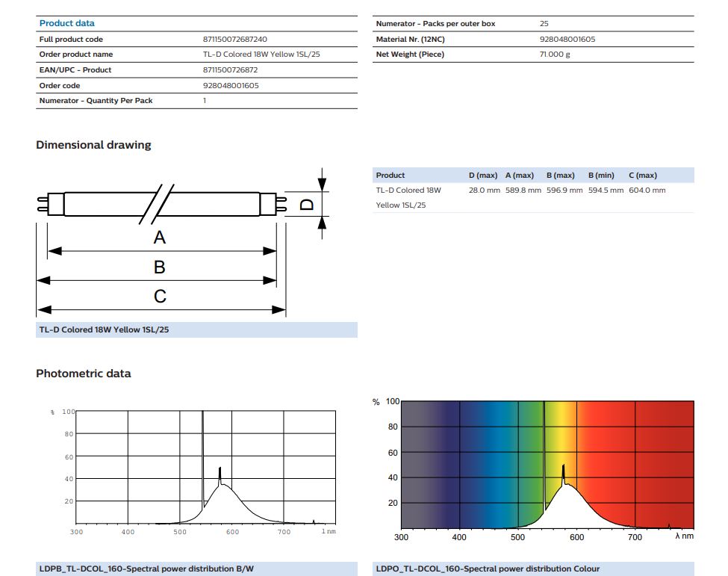Select the Order code value 928048001605

(231, 85)
